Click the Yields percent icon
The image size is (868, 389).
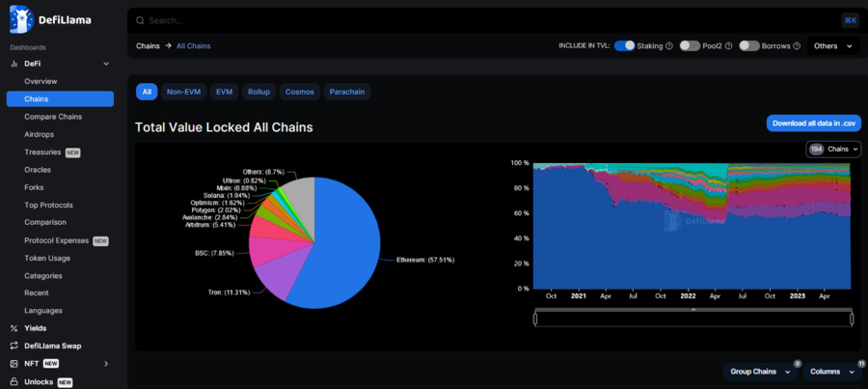coord(14,328)
